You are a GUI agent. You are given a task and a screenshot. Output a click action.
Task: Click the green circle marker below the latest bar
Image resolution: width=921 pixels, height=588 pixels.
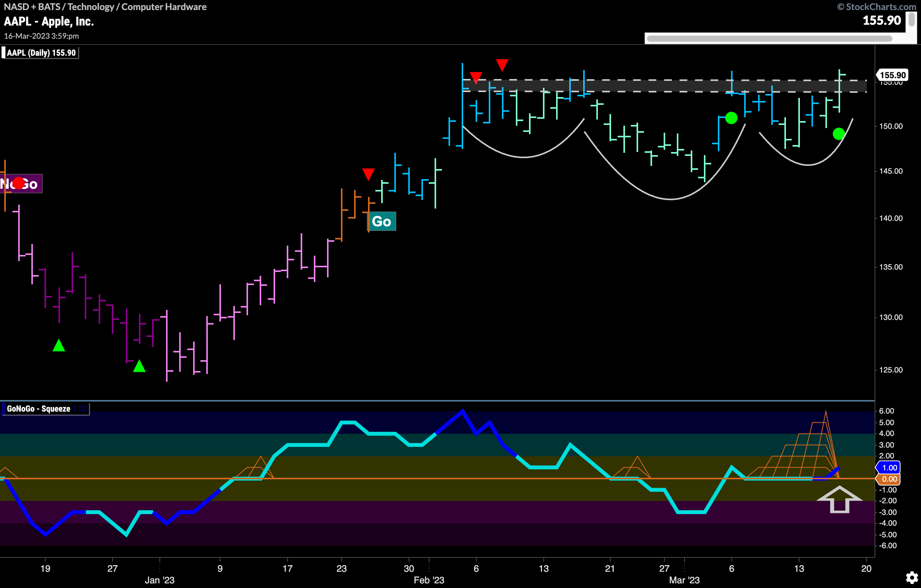839,134
